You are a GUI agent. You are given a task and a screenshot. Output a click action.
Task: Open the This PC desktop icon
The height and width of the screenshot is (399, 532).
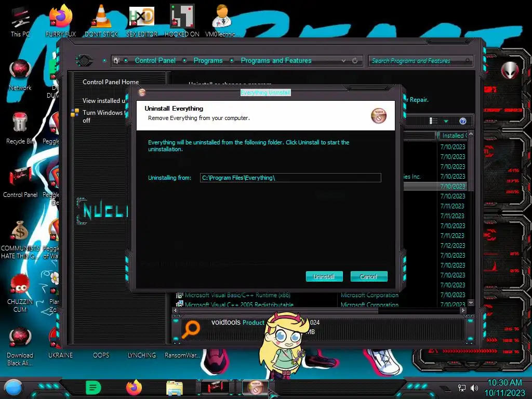[20, 21]
